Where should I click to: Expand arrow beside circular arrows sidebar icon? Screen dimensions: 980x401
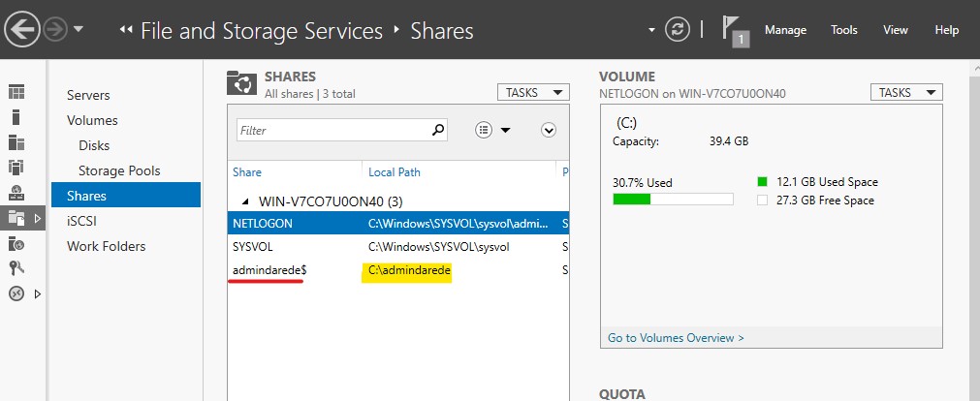point(38,293)
